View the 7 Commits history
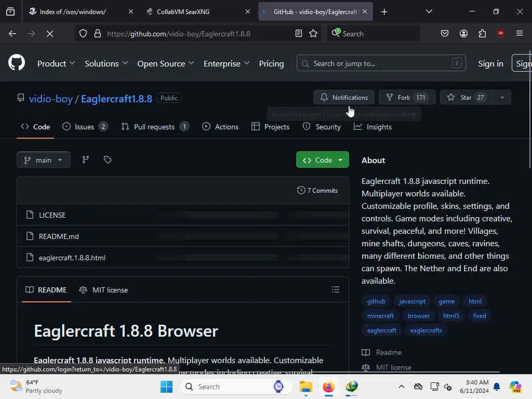 [x=317, y=190]
